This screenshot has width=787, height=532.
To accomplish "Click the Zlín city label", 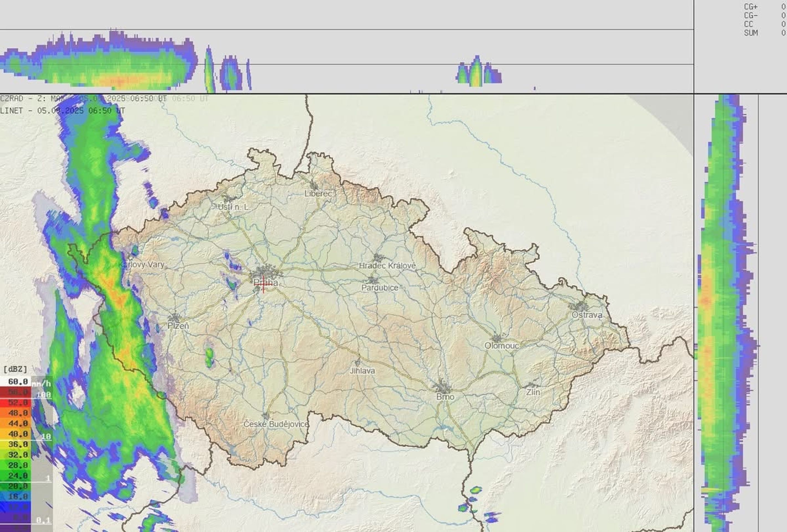I will (533, 392).
